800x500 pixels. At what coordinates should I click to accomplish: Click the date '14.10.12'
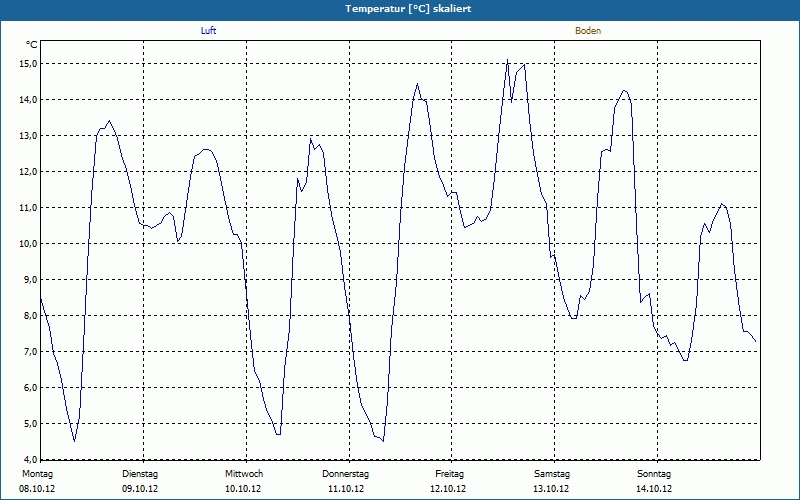coord(654,489)
